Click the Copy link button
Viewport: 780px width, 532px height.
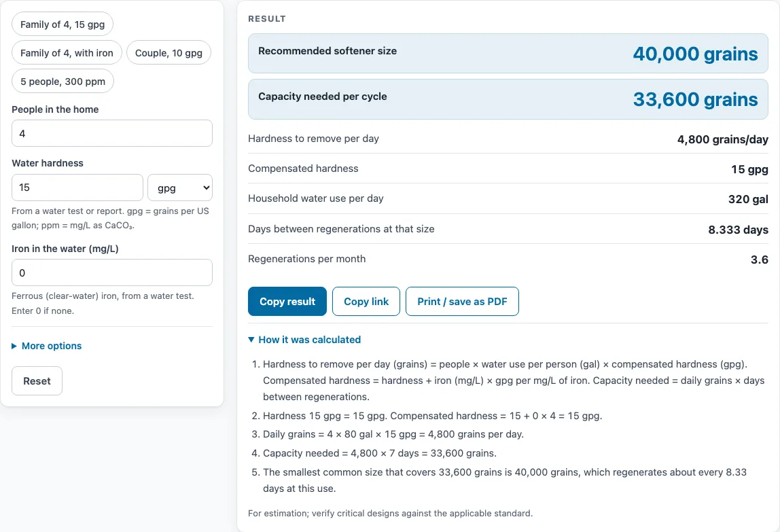click(x=366, y=302)
